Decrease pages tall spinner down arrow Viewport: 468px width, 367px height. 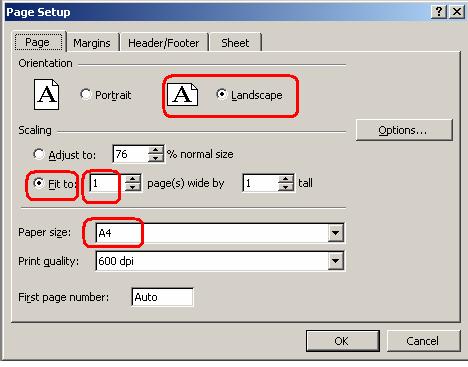click(285, 187)
